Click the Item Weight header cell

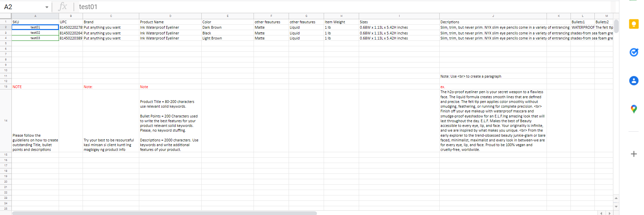[x=341, y=22]
